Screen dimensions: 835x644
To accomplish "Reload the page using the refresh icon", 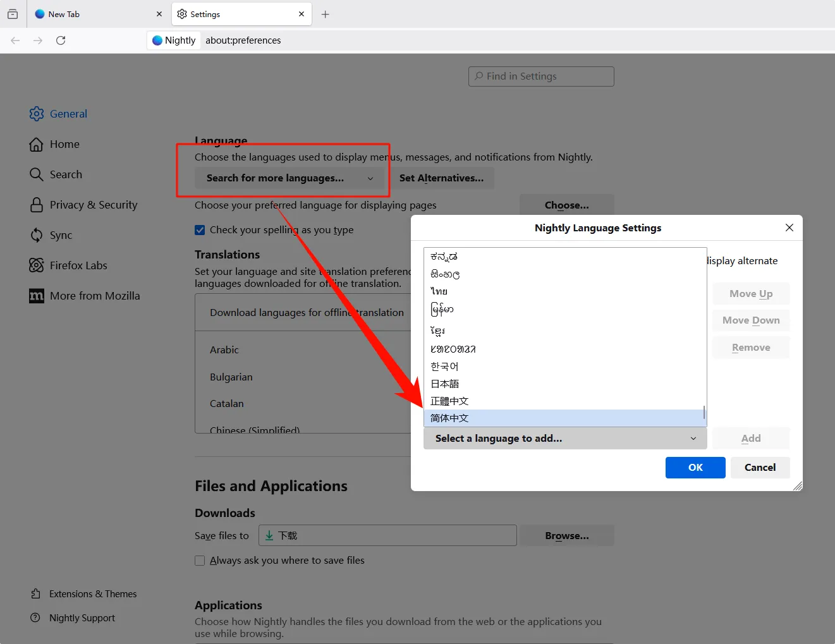I will (61, 40).
